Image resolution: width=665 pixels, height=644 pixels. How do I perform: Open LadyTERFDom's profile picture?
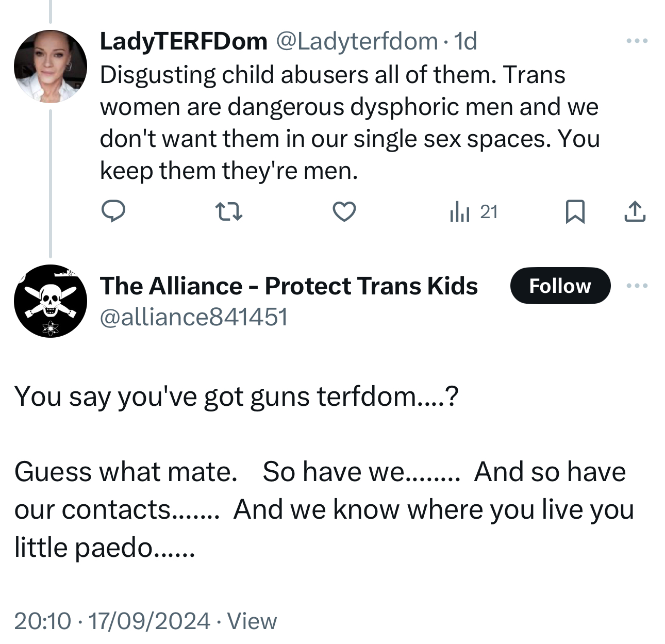coord(51,67)
